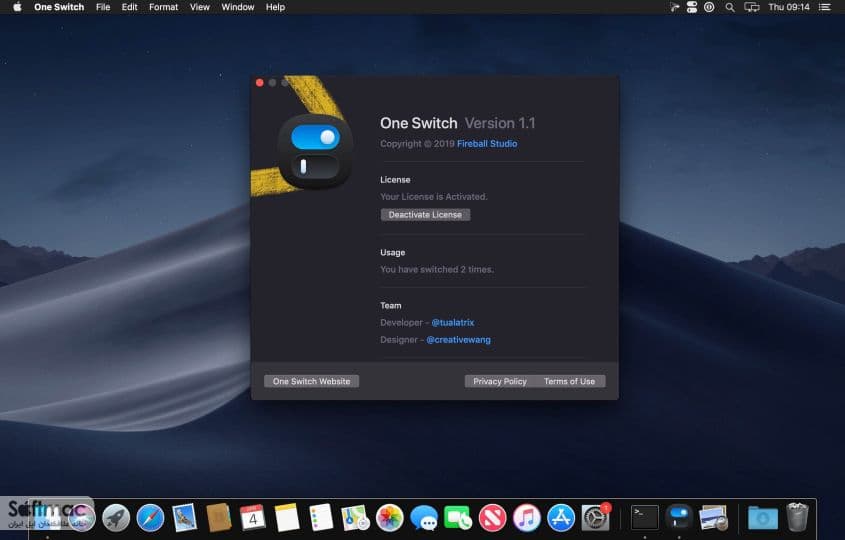Click "You have switched 2 times." text

tap(437, 269)
